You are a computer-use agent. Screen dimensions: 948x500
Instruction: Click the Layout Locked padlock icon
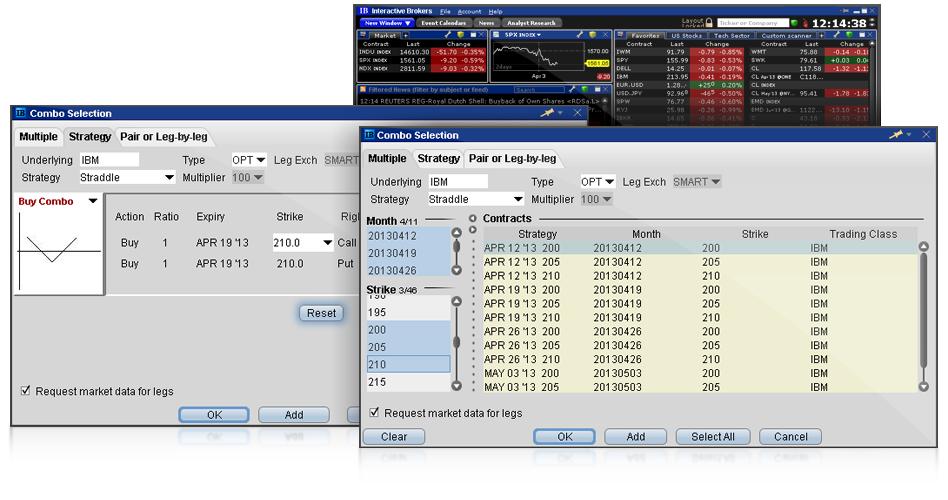(709, 22)
